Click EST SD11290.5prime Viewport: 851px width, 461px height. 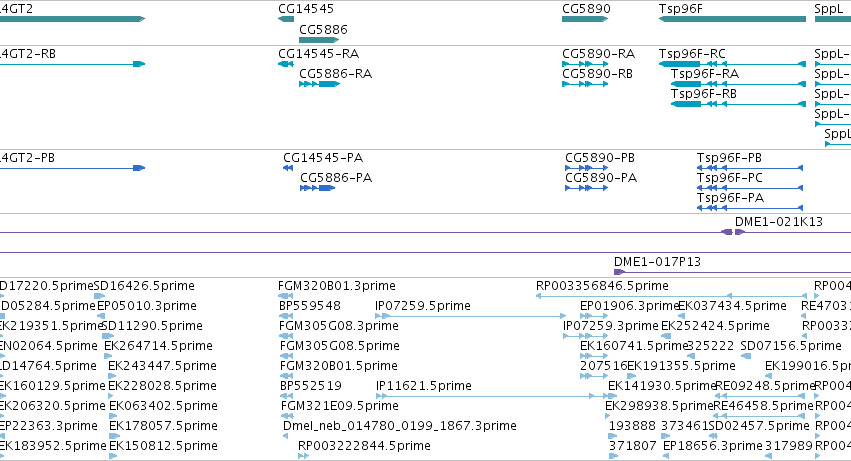pyautogui.click(x=152, y=326)
